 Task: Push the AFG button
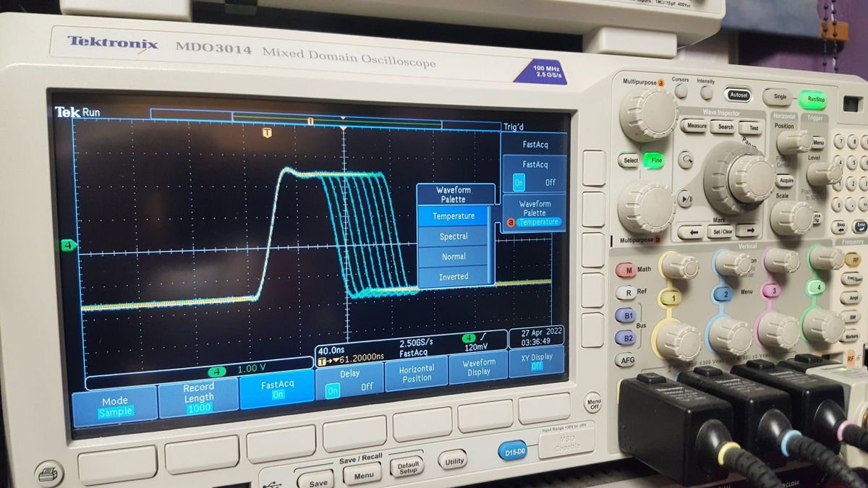(625, 359)
